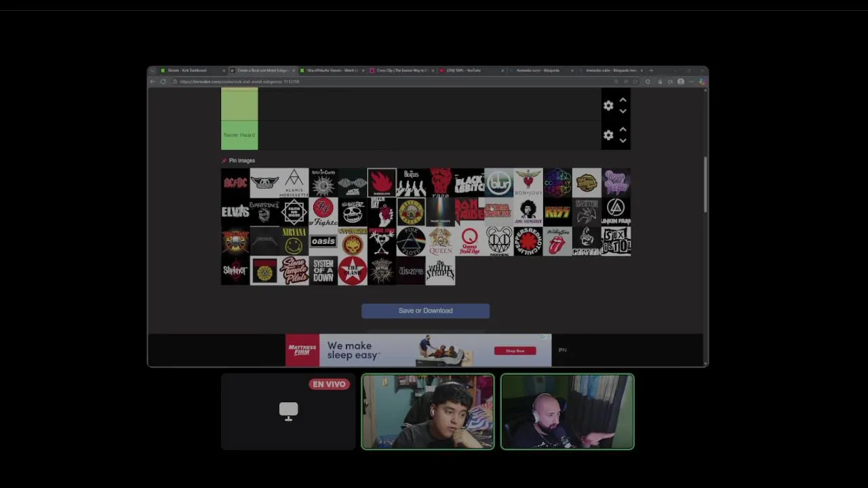Select the Faith No More star logo
Image resolution: width=868 pixels, height=488 pixels.
pos(294,212)
